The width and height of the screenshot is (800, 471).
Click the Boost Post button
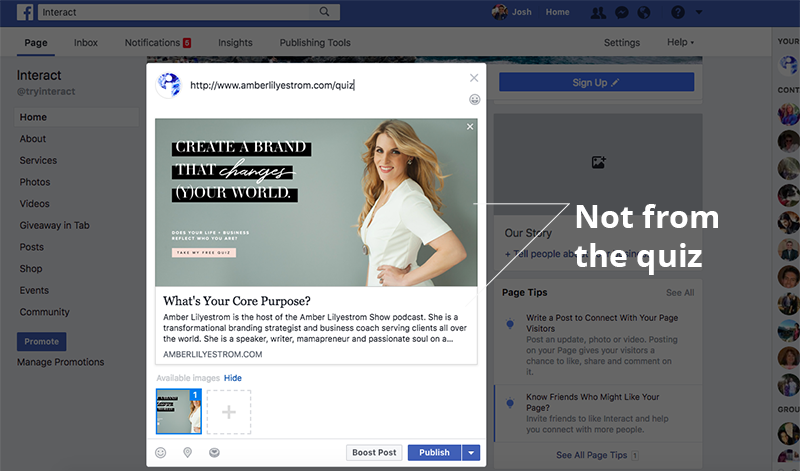374,453
